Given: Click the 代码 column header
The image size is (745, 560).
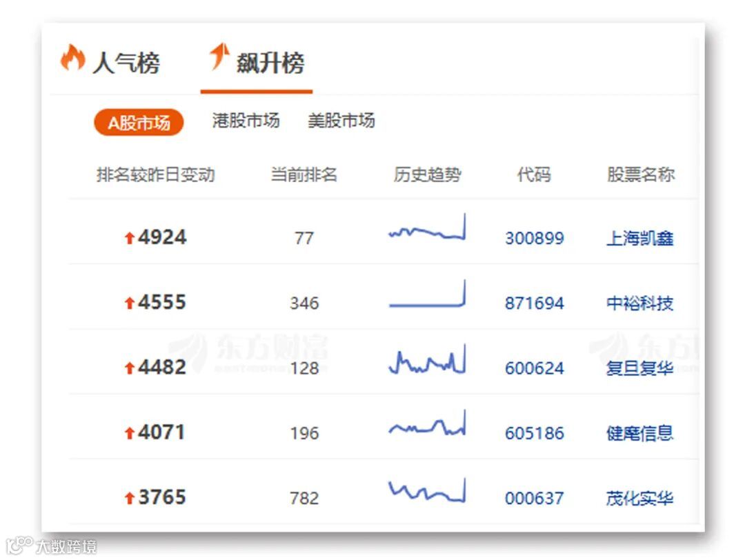Looking at the screenshot, I should click(533, 174).
